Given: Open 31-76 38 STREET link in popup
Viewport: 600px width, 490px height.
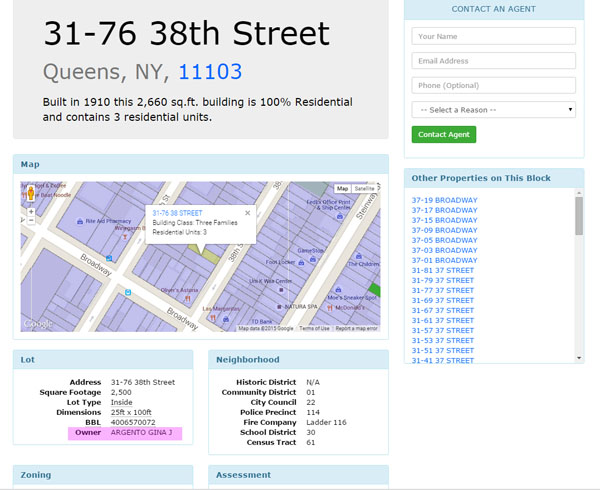Looking at the screenshot, I should (176, 213).
